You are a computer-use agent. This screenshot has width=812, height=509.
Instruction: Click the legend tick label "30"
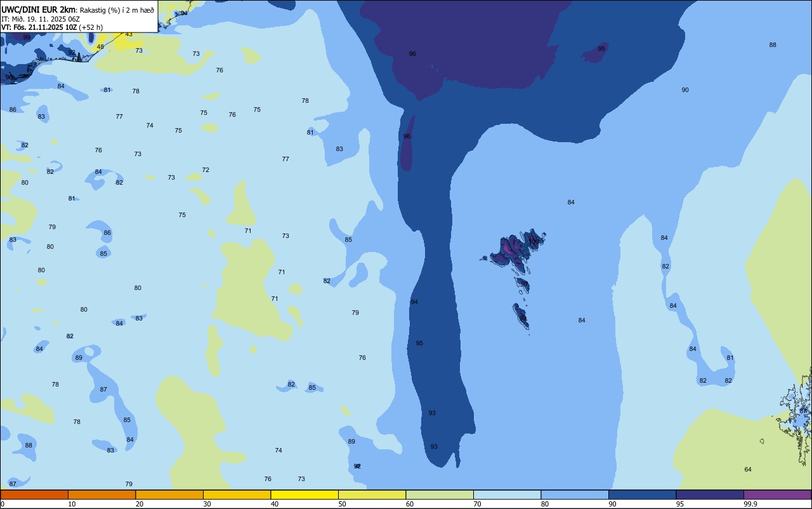207,504
